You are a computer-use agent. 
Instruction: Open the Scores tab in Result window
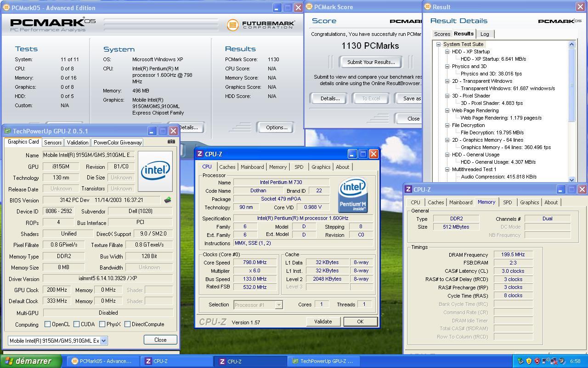click(x=442, y=34)
